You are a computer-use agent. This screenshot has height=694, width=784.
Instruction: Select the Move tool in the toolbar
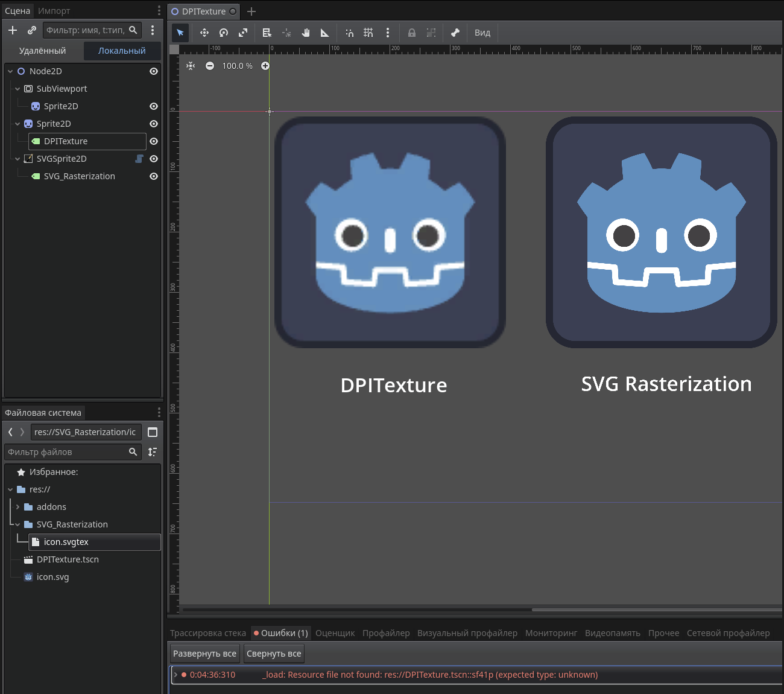click(x=204, y=33)
